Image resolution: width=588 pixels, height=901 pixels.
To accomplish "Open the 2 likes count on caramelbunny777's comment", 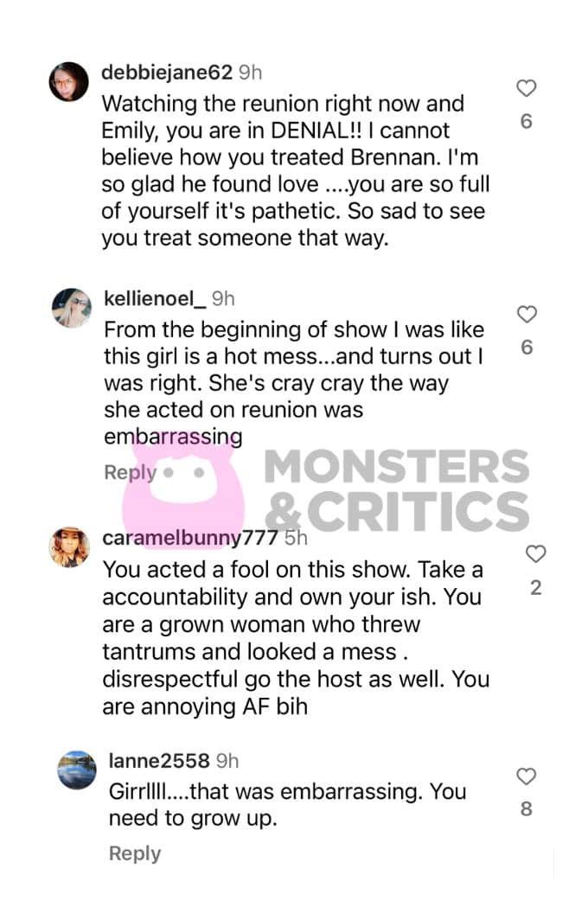I will [x=536, y=587].
